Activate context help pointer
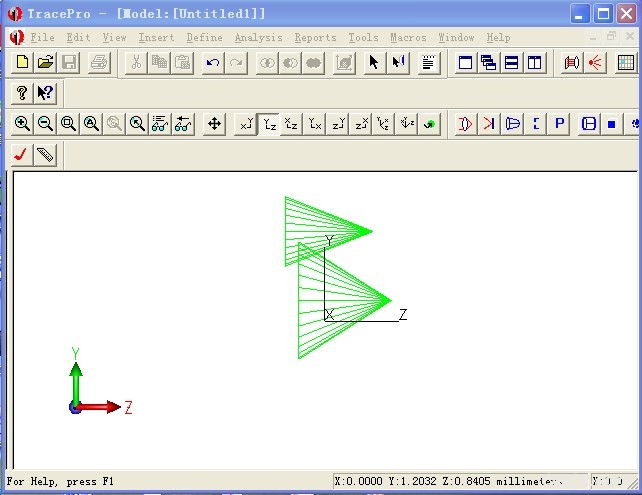The width and height of the screenshot is (642, 495). [45, 93]
